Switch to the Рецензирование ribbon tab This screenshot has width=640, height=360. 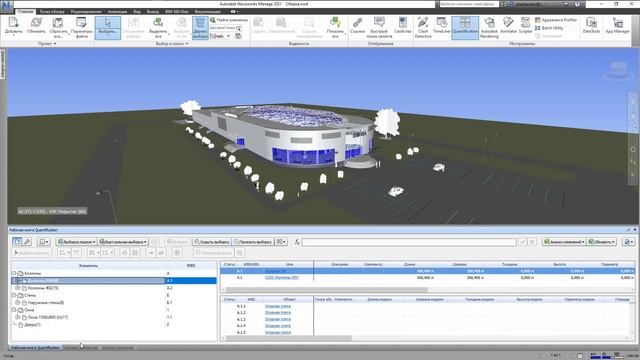86,11
